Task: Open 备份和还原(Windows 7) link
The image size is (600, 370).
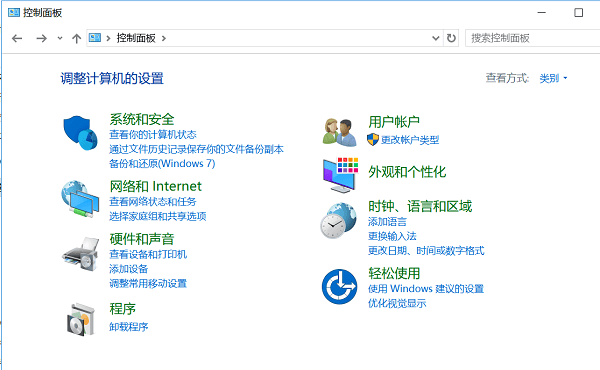Action: tap(162, 164)
